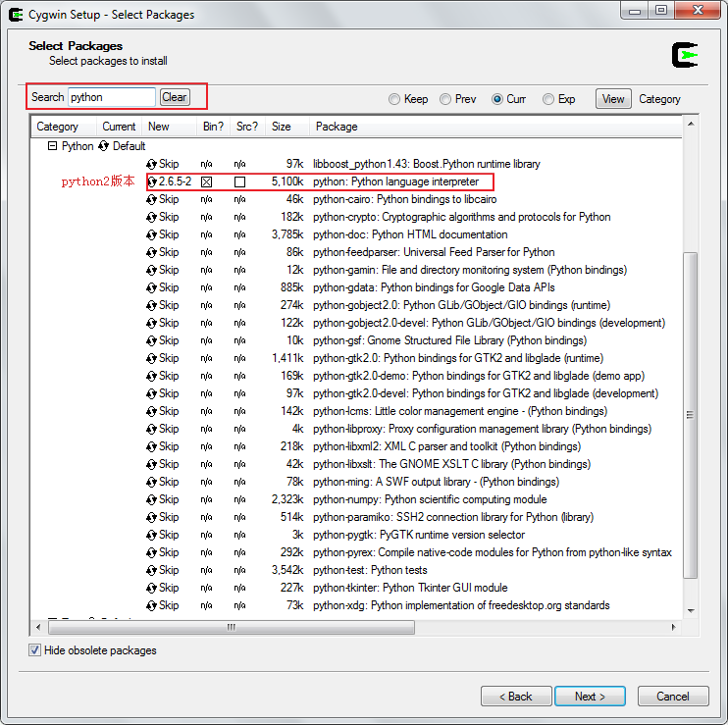Click the Size column header
Viewport: 728px width, 725px height.
(286, 127)
